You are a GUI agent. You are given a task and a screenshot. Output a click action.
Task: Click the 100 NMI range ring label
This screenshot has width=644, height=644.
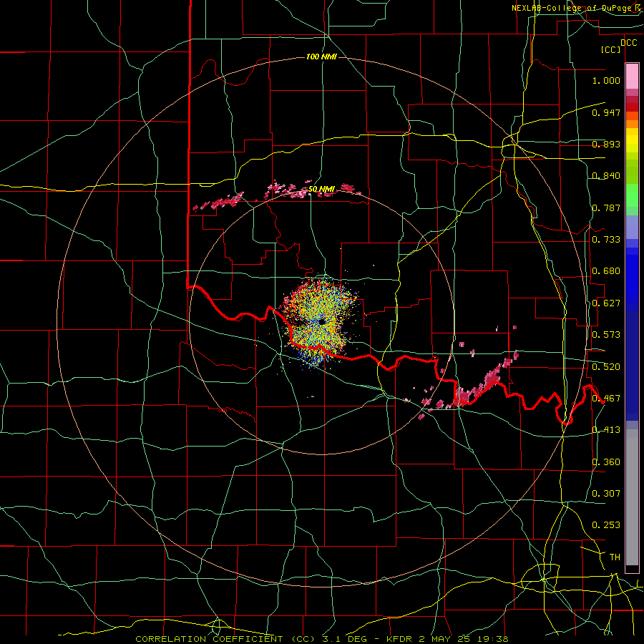(x=321, y=57)
